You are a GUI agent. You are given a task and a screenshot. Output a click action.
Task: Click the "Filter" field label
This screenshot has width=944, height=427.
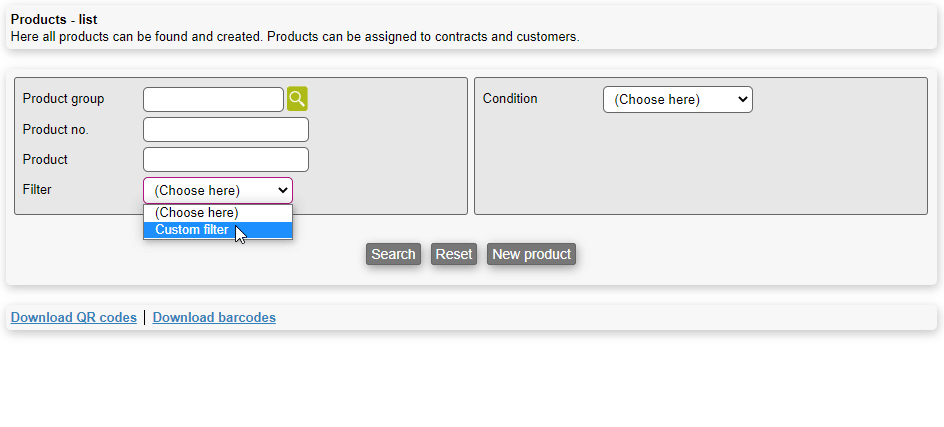[37, 190]
